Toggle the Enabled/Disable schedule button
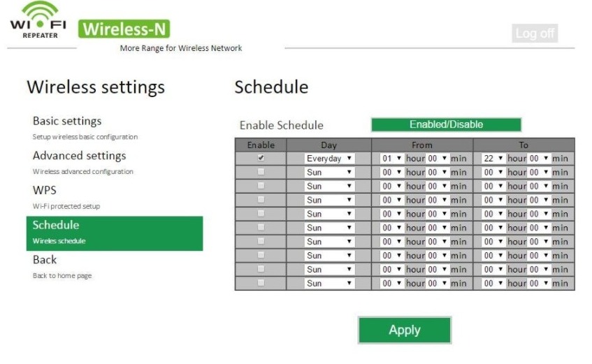The width and height of the screenshot is (592, 364). (446, 124)
